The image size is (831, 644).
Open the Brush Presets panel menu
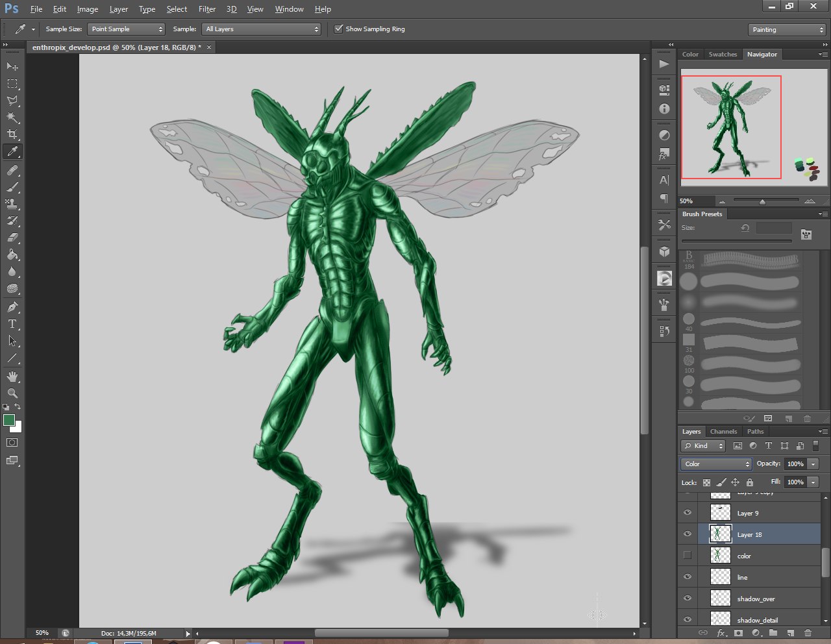823,214
